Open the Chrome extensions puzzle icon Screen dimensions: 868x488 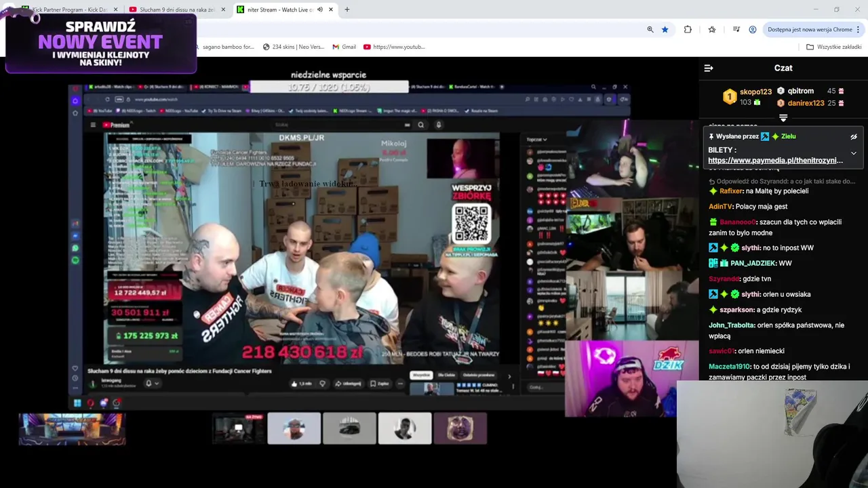[x=688, y=29]
